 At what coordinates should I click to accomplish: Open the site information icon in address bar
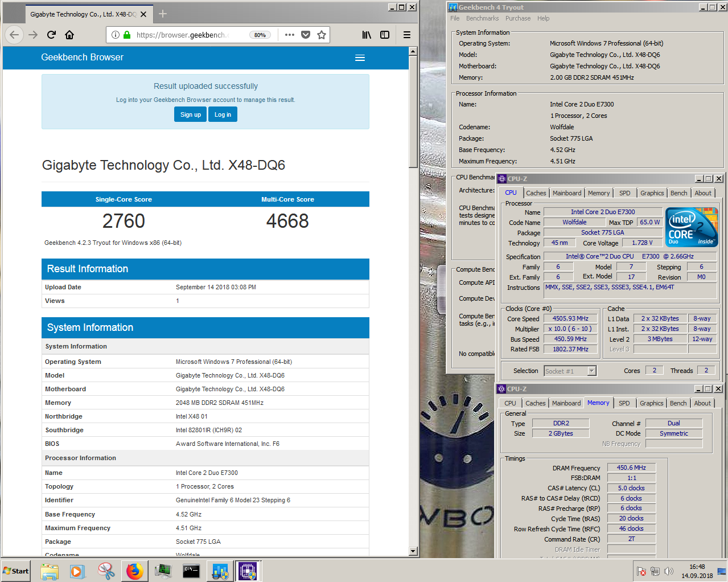pos(116,35)
